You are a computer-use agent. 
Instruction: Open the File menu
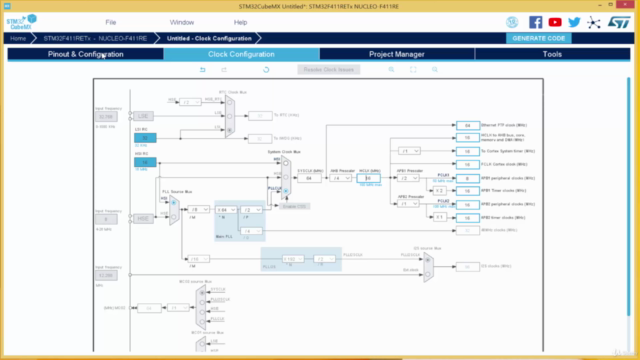[111, 22]
